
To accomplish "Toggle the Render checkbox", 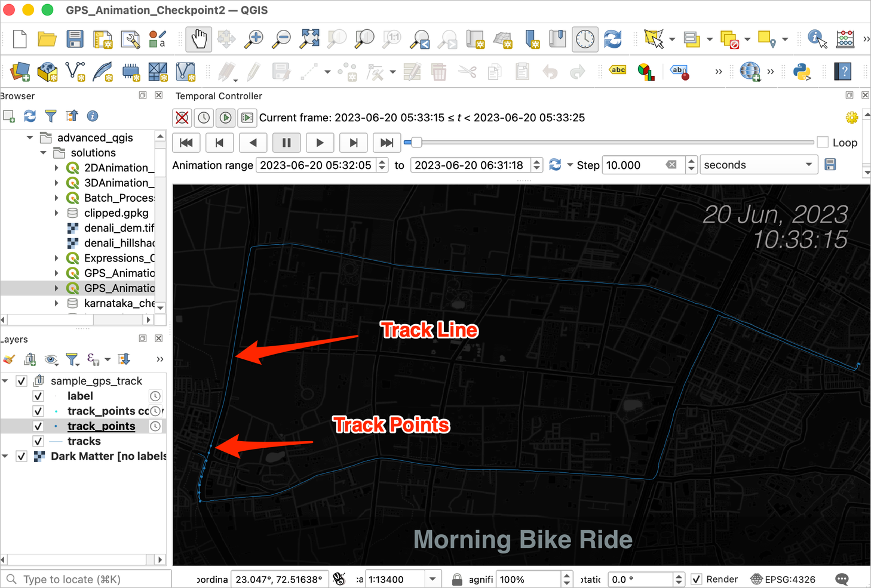I will 696,579.
